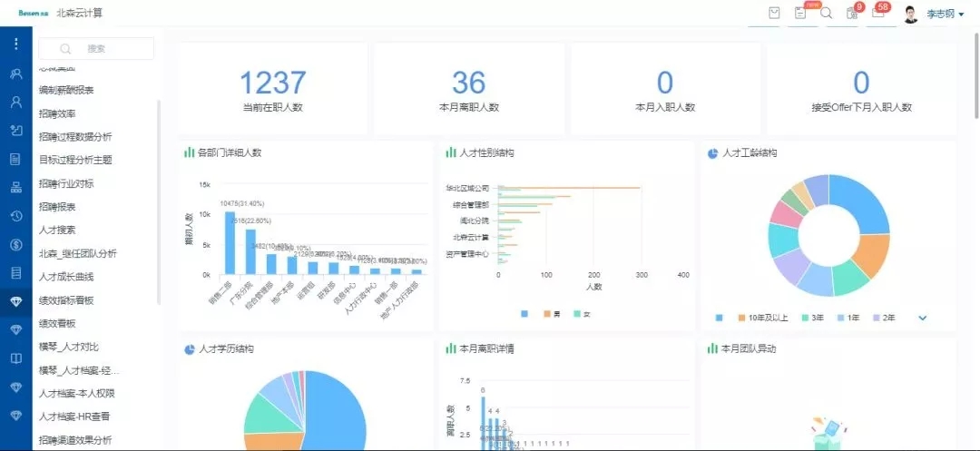Open the organization chart icon in left rail

pyautogui.click(x=16, y=188)
